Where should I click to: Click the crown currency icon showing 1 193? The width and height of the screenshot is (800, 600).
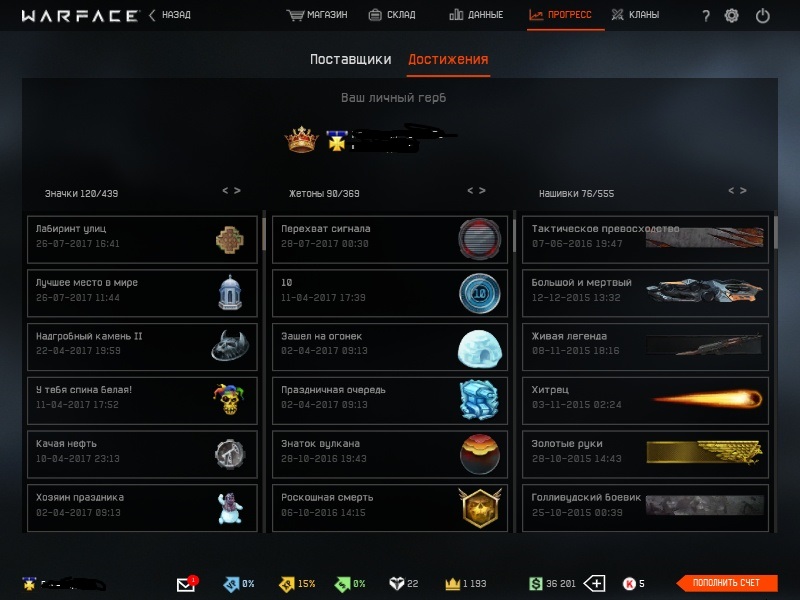click(453, 584)
